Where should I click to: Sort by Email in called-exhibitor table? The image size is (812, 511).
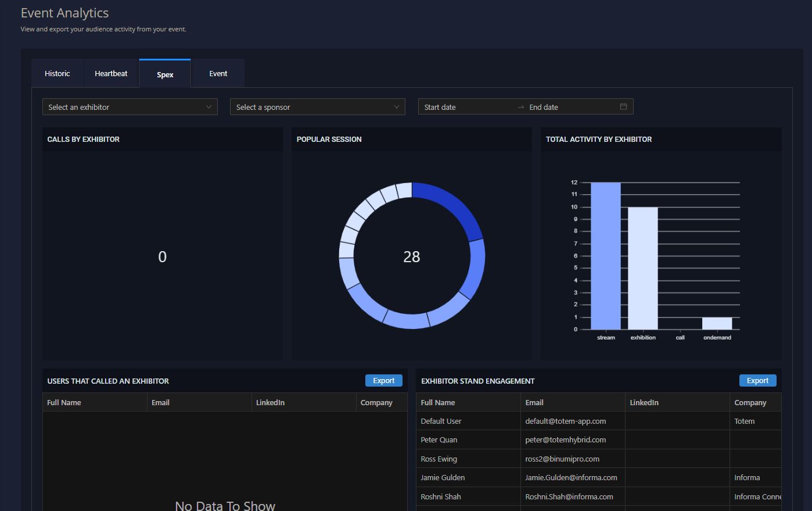coord(161,402)
